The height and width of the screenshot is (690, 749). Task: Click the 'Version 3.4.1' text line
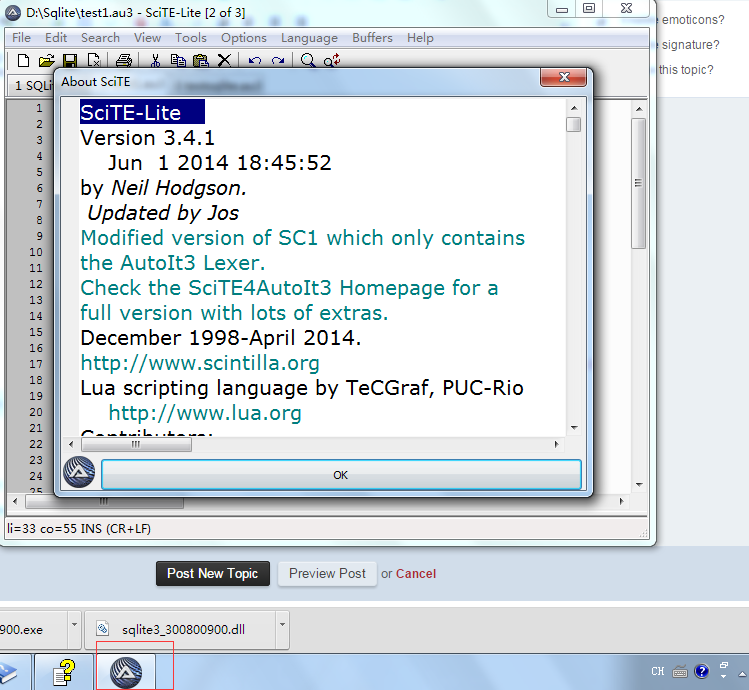click(x=148, y=138)
